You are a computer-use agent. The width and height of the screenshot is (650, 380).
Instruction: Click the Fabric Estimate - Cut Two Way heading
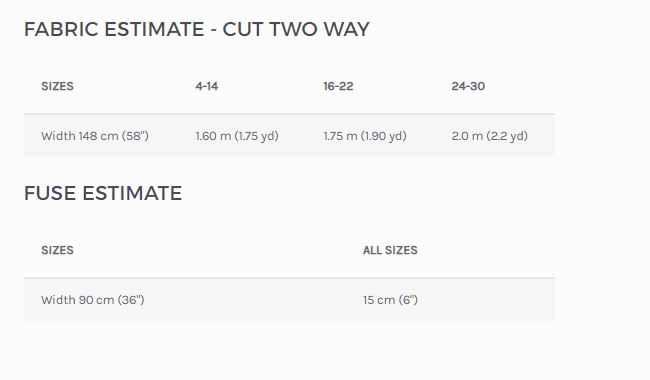click(196, 29)
